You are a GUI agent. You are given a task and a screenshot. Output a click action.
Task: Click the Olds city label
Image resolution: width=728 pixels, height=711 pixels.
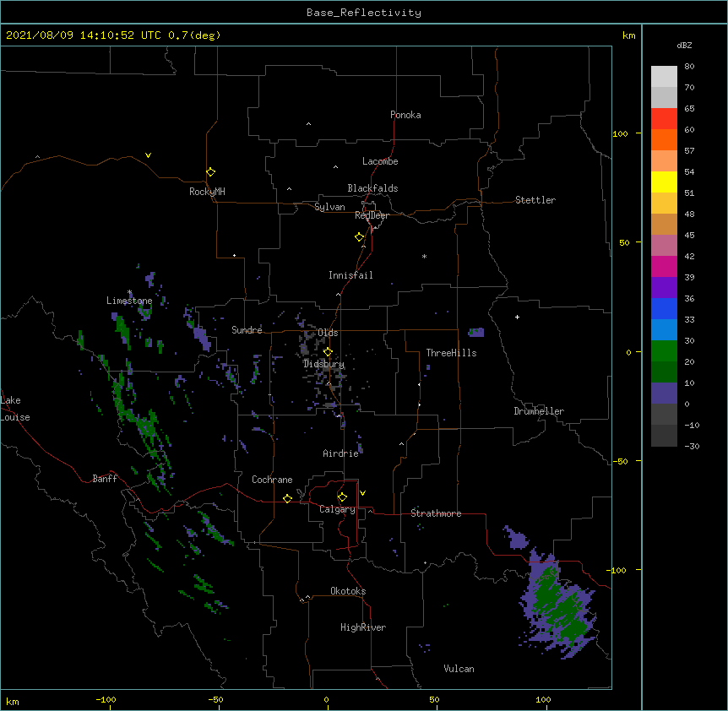coord(328,333)
